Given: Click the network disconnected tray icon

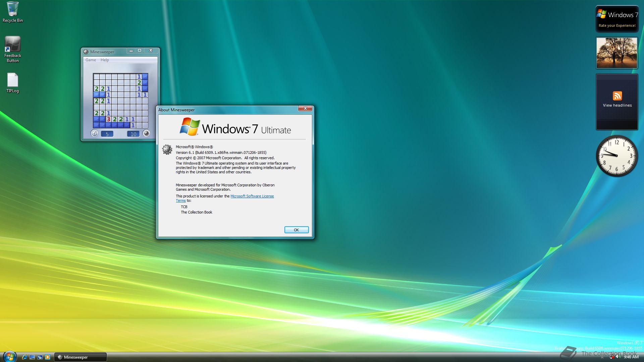Looking at the screenshot, I should tap(612, 357).
